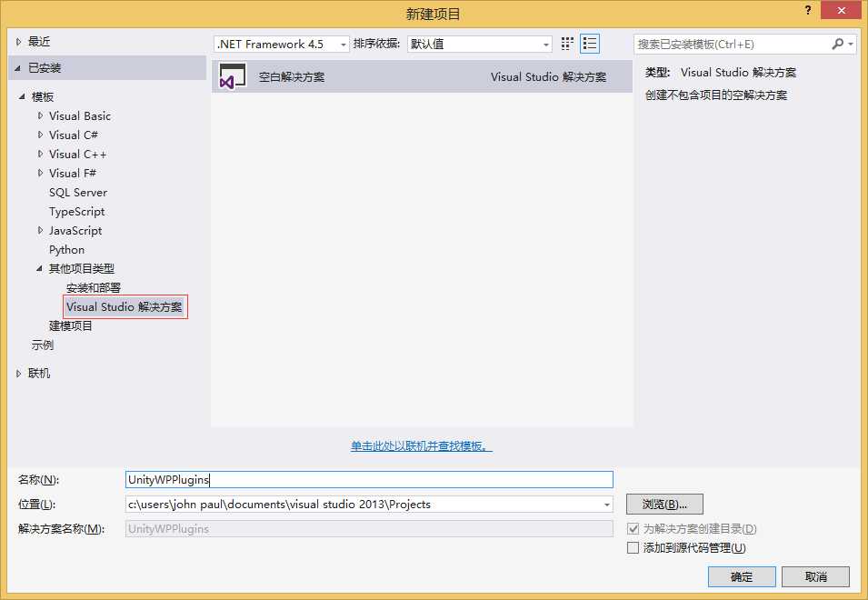Image resolution: width=868 pixels, height=600 pixels.
Task: Open the 位置 path dropdown arrow
Action: pyautogui.click(x=607, y=505)
